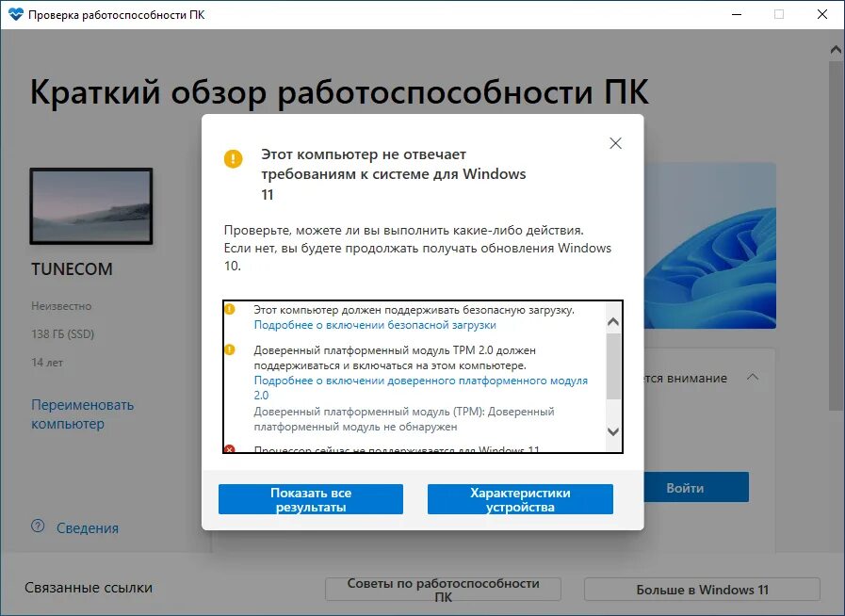Click the Windows 11 bloom wallpaper image

click(709, 246)
